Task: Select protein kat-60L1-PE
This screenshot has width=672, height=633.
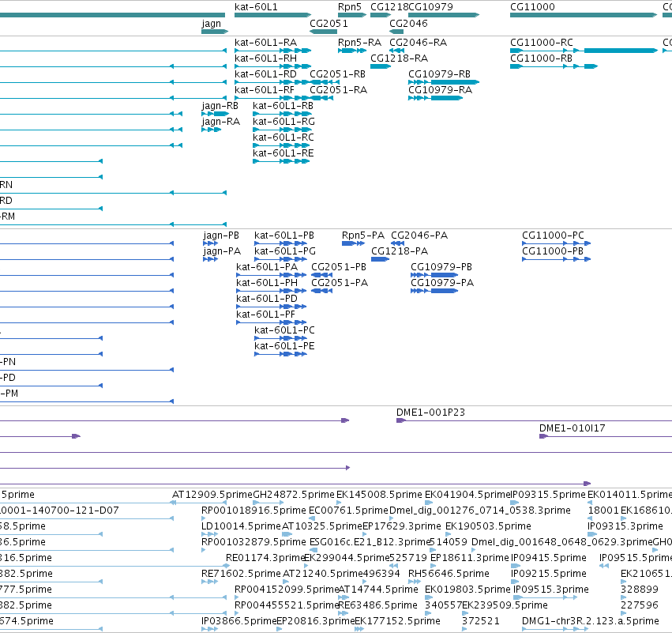Action: (x=284, y=346)
